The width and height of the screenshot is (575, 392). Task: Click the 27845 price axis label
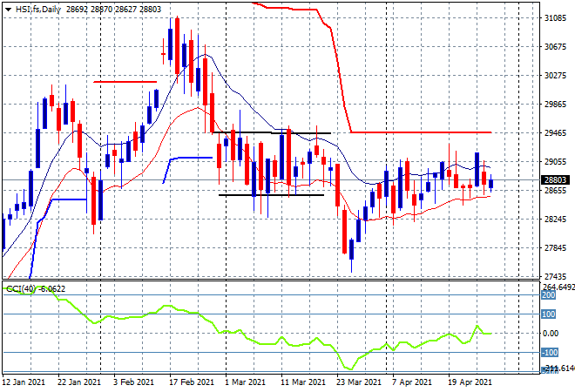[555, 248]
